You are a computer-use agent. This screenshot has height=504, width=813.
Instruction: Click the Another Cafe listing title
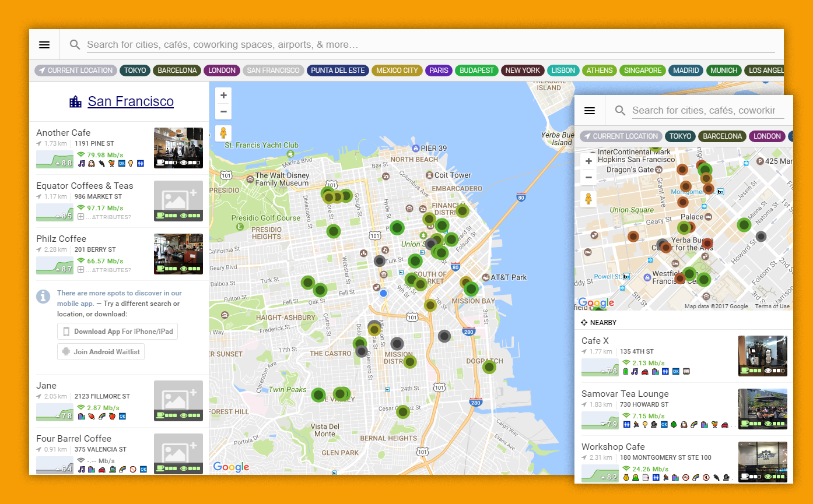point(64,132)
